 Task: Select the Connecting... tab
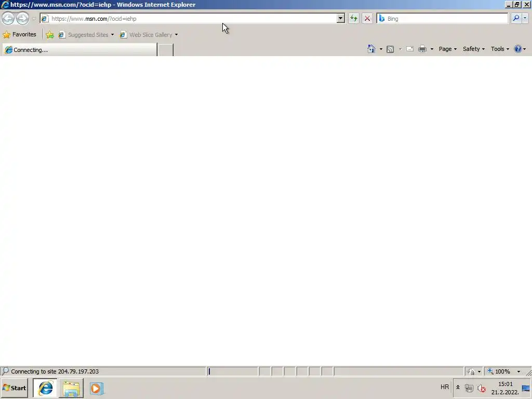pos(79,50)
